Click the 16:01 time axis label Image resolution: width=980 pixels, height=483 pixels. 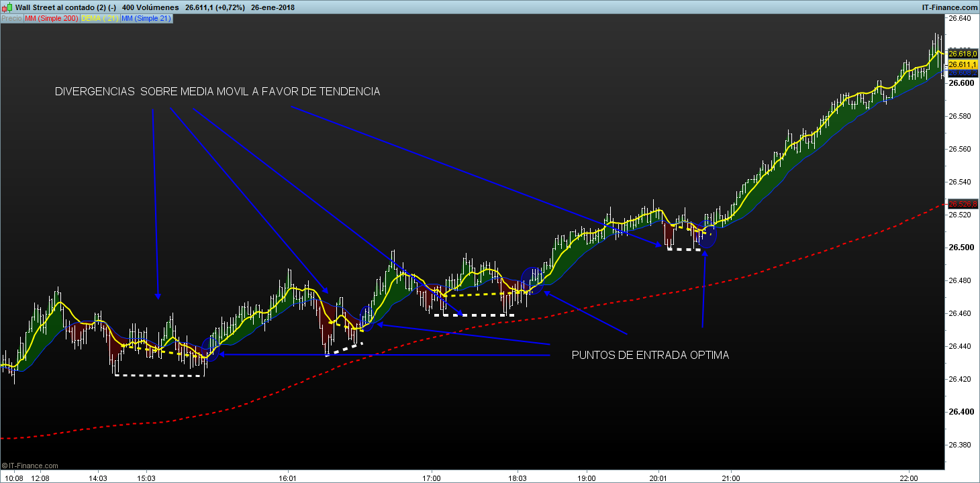[x=288, y=478]
